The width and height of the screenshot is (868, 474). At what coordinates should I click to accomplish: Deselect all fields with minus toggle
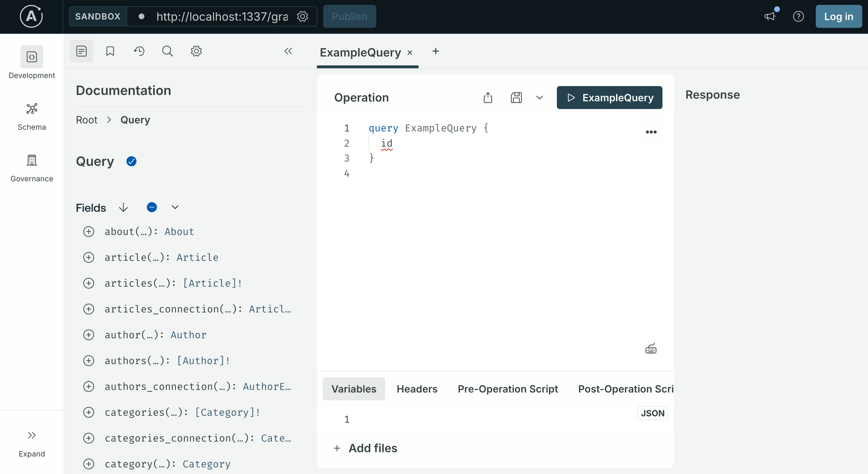coord(152,207)
